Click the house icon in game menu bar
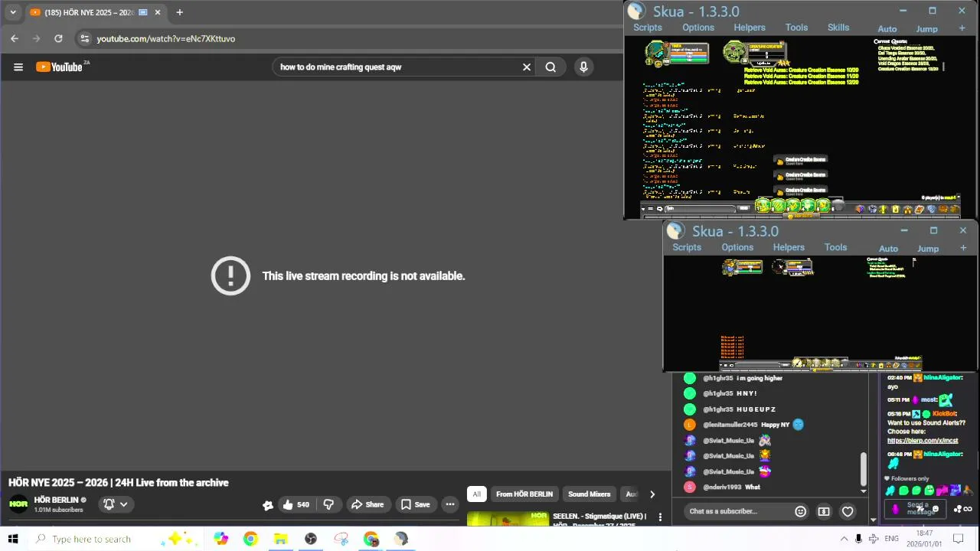 pyautogui.click(x=907, y=209)
